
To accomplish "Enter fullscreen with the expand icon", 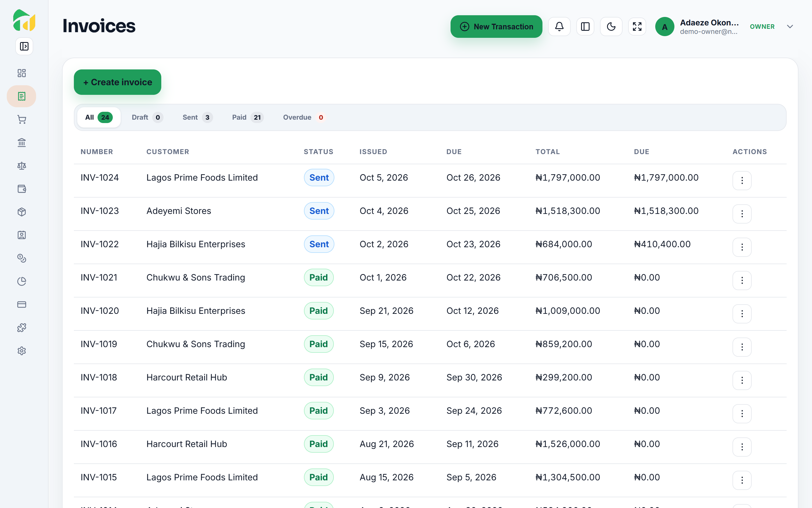I will (x=637, y=27).
